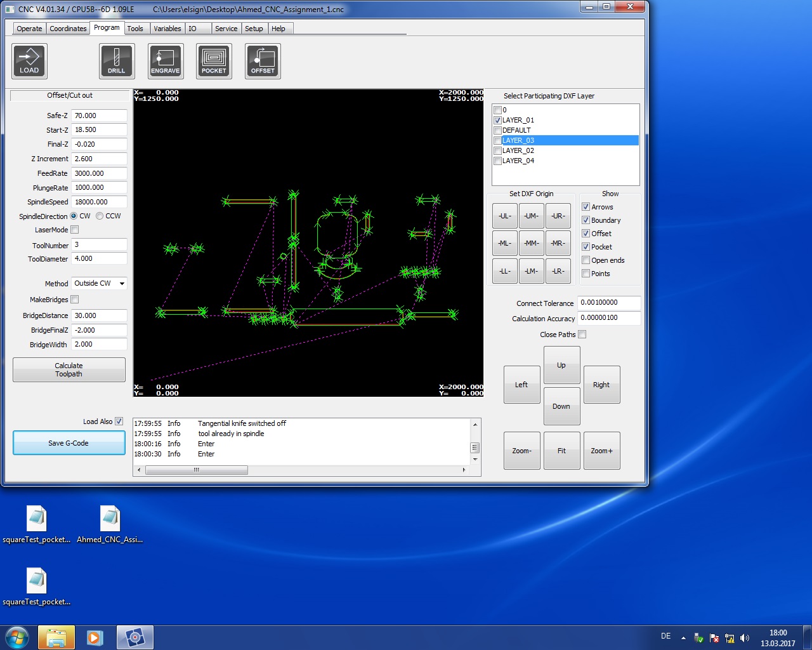Viewport: 812px width, 650px height.
Task: Click horizontal scrollbar thumb in log
Action: [x=197, y=470]
